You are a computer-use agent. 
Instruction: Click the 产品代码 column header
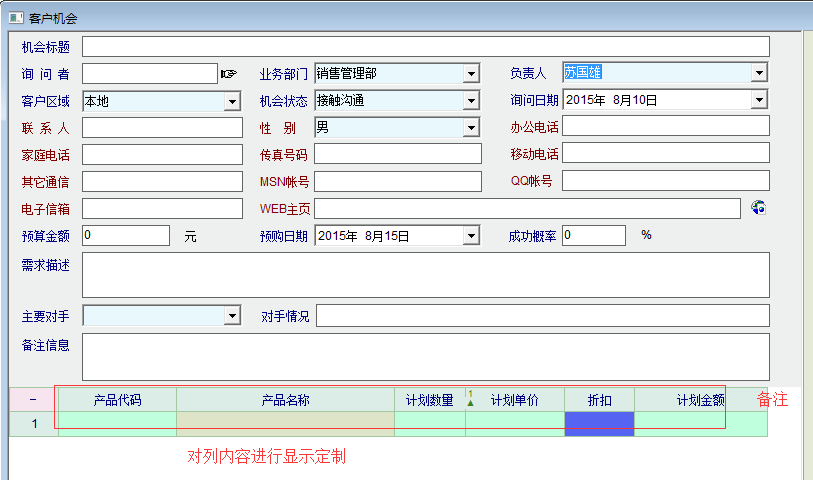pyautogui.click(x=117, y=400)
